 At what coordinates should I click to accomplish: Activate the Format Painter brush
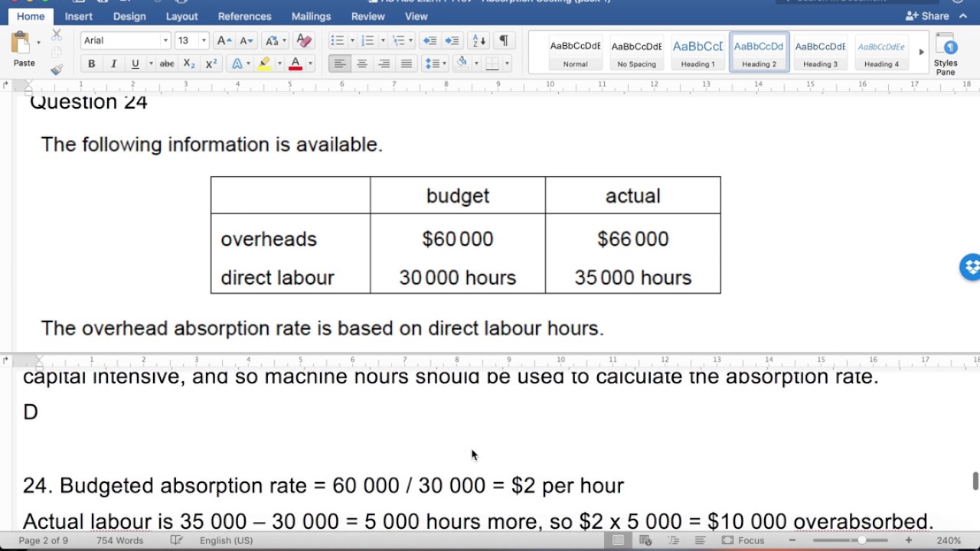pos(57,70)
